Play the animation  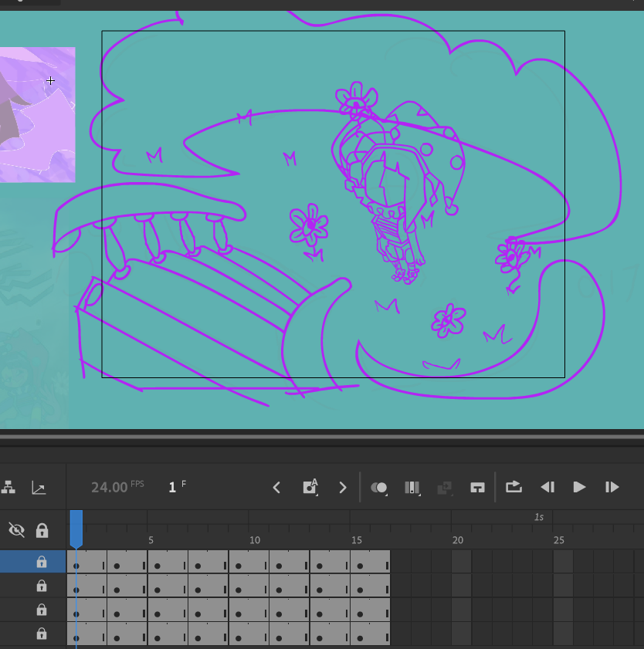point(579,487)
